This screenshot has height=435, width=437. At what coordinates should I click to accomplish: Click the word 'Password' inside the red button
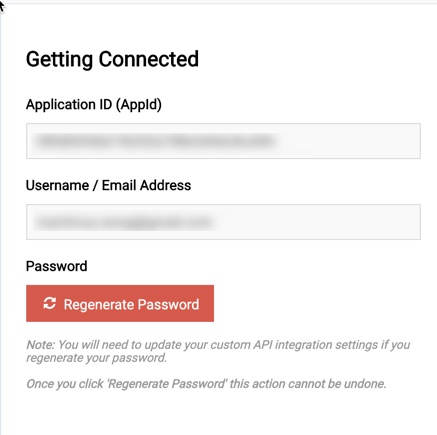coord(168,304)
